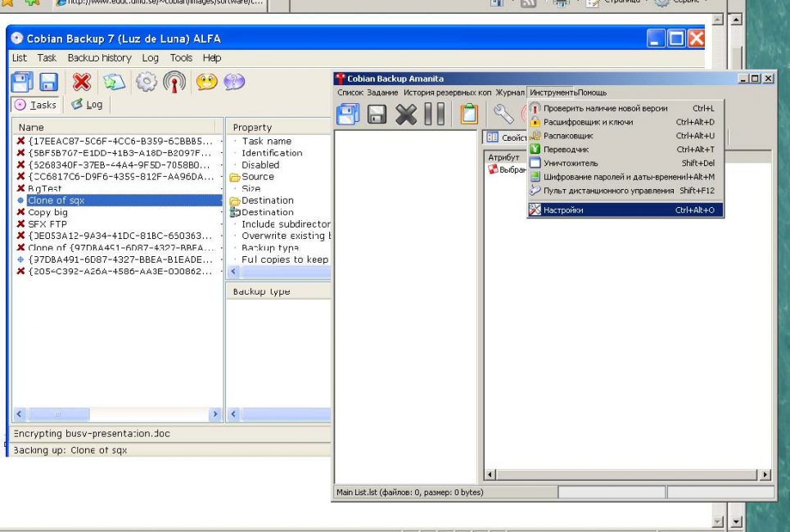The width and height of the screenshot is (790, 532).
Task: Click the yellow folder icon beside Source property
Action: [234, 177]
